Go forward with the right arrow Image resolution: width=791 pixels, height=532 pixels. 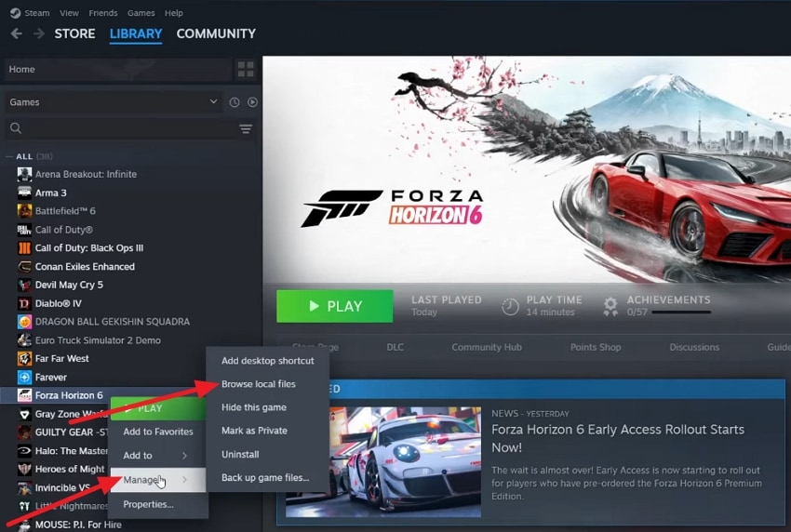tap(39, 33)
